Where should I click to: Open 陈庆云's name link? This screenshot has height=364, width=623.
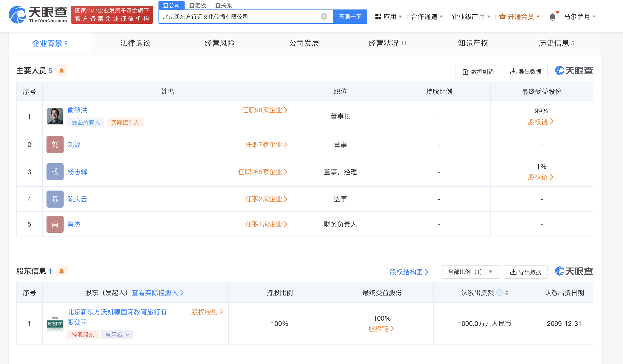point(77,199)
